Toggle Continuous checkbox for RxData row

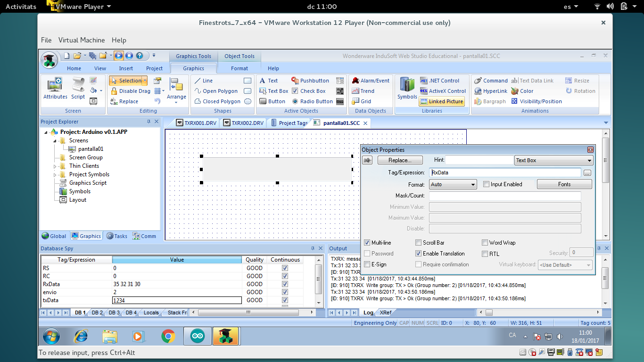pyautogui.click(x=285, y=284)
